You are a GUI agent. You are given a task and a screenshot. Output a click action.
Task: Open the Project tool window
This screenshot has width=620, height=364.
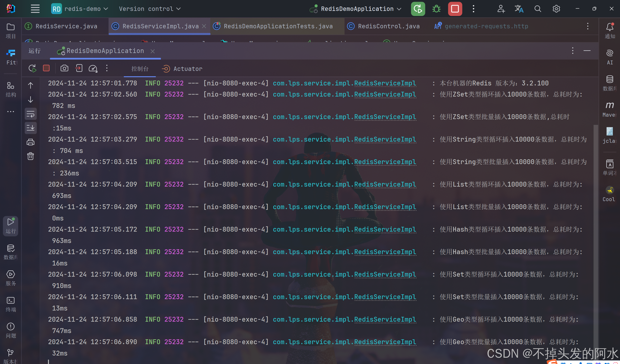pos(11,31)
